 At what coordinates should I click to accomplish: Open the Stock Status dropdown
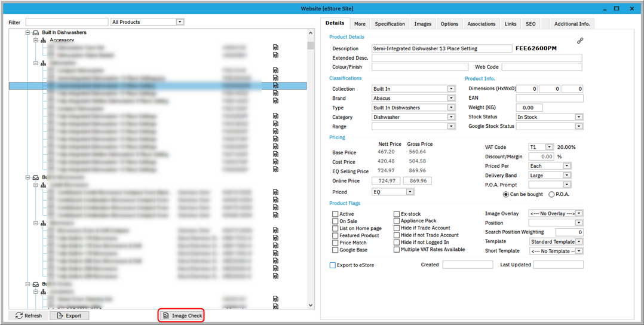click(579, 117)
